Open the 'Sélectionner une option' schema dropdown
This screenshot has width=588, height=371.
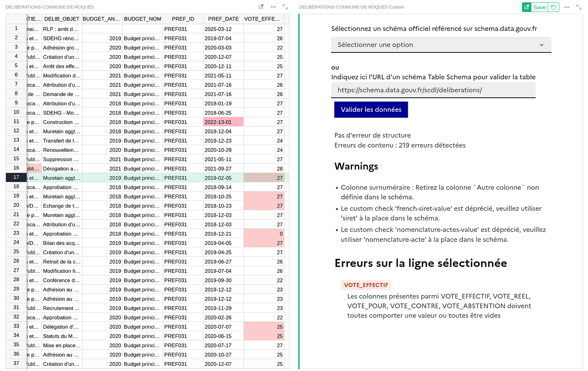click(x=441, y=45)
